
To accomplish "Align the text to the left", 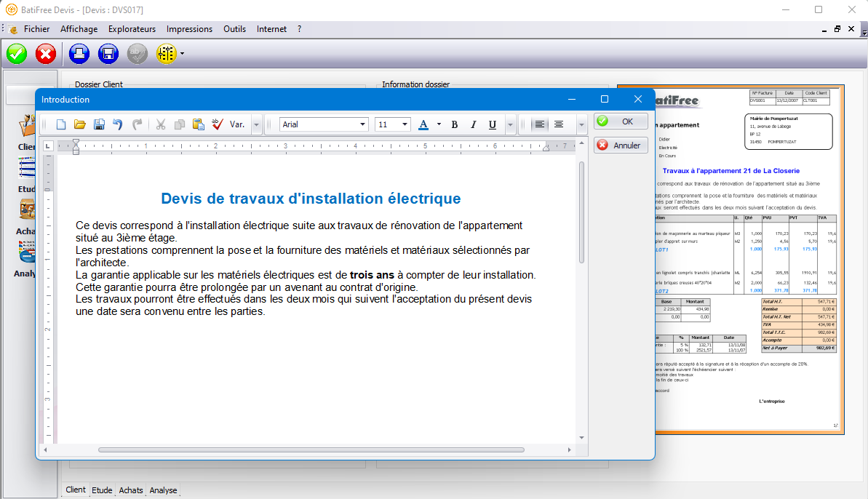I will click(540, 124).
